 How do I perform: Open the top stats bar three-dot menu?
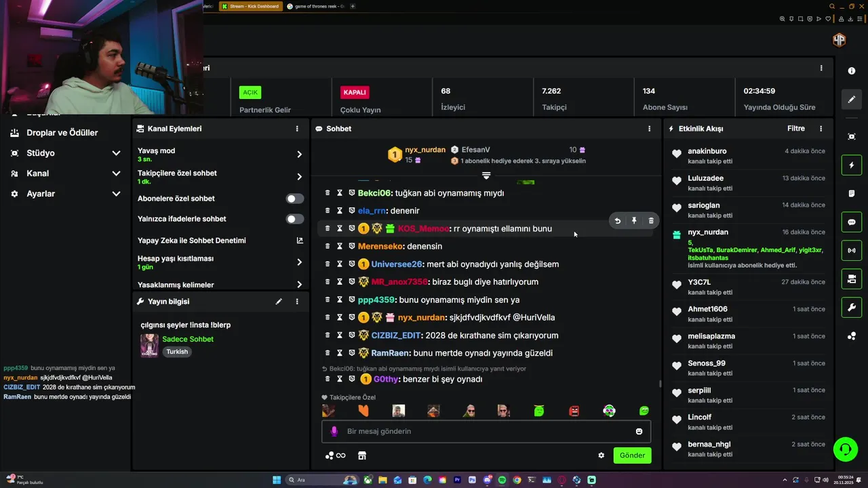(x=821, y=68)
